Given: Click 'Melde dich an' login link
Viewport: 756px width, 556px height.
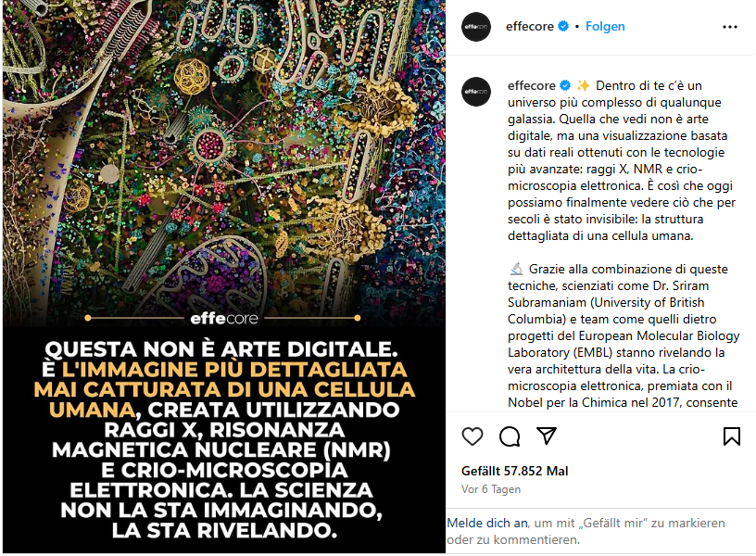Looking at the screenshot, I should click(x=487, y=524).
